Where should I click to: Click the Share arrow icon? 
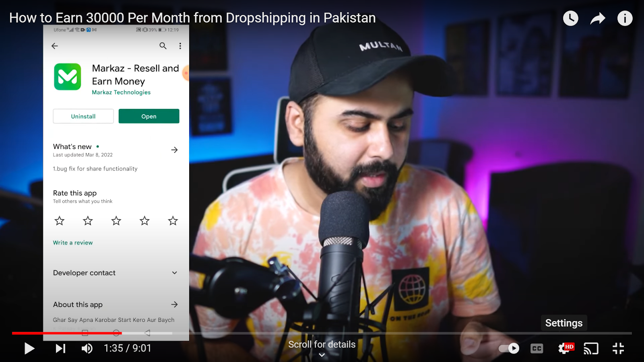coord(598,18)
